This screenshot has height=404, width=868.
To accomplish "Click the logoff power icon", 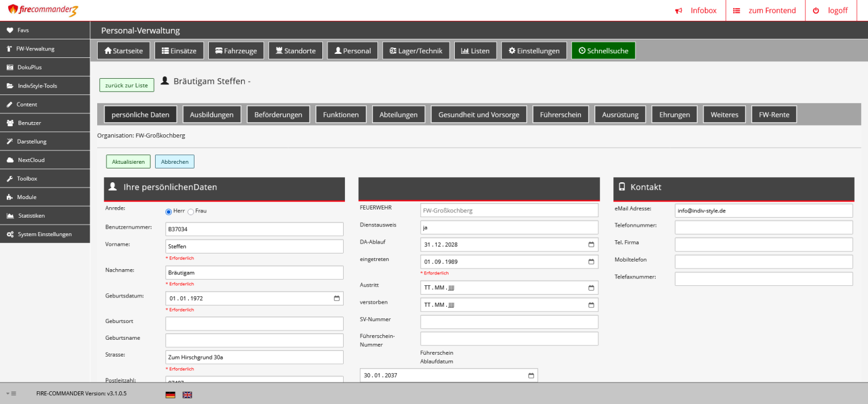I will tap(816, 10).
